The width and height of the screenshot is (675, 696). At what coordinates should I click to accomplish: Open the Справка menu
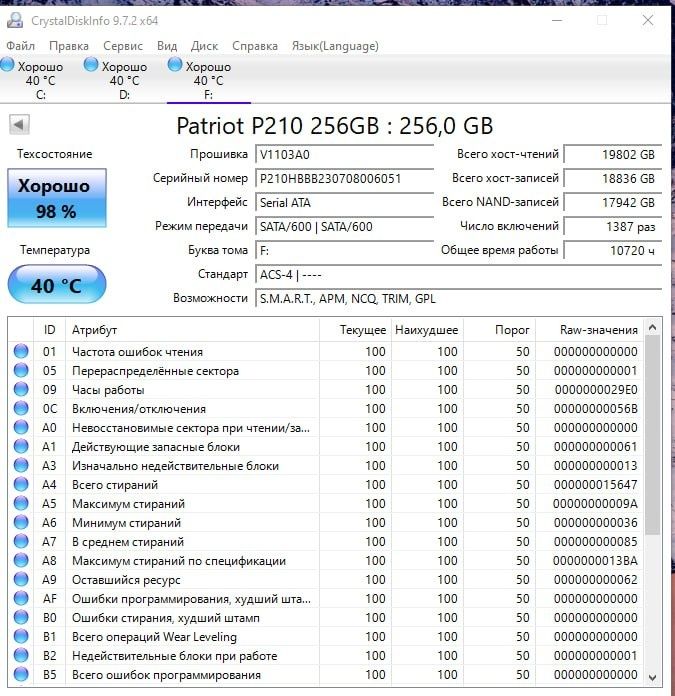click(x=255, y=46)
